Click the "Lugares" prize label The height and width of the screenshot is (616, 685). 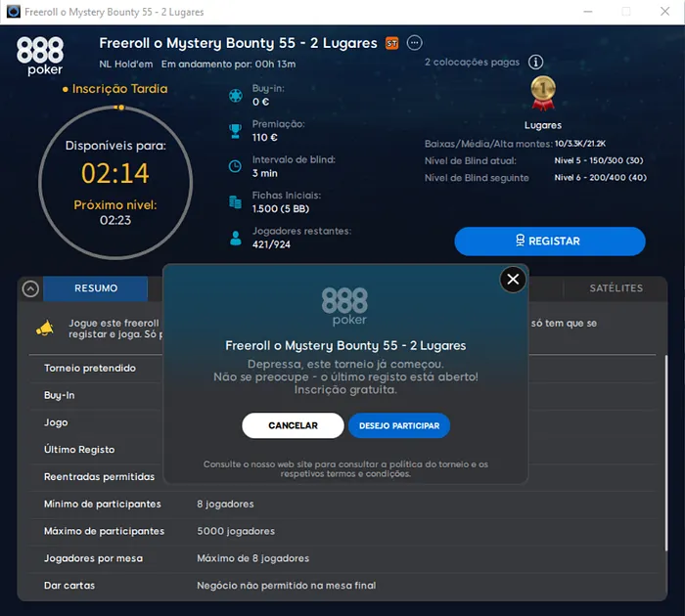point(543,125)
